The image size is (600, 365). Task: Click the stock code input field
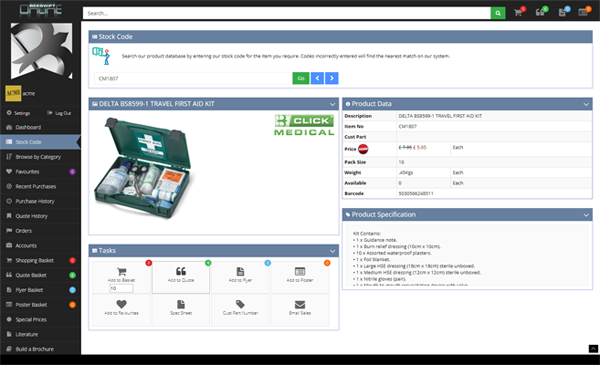tap(193, 78)
